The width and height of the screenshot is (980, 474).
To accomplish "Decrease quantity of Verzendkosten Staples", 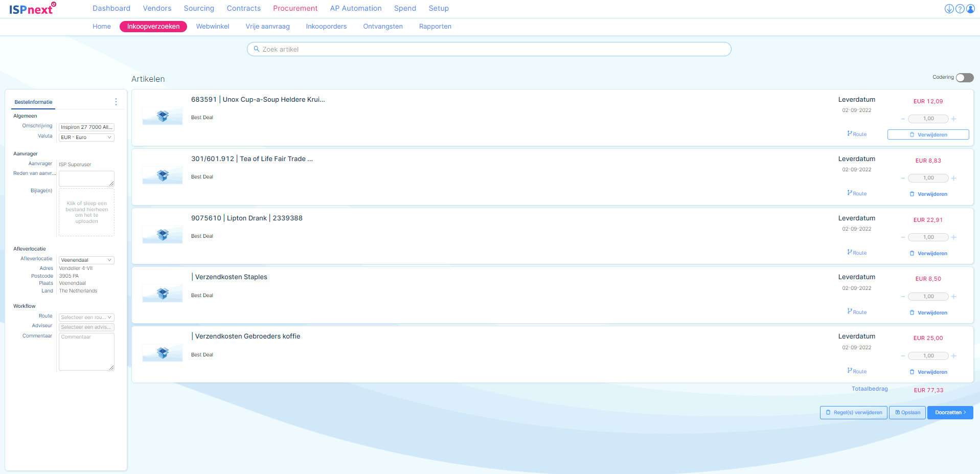I will coord(903,297).
